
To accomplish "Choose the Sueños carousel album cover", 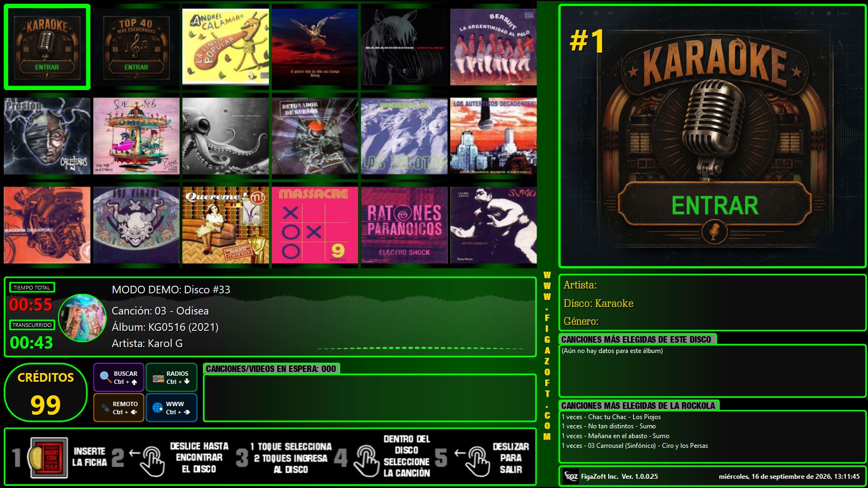I will (136, 136).
